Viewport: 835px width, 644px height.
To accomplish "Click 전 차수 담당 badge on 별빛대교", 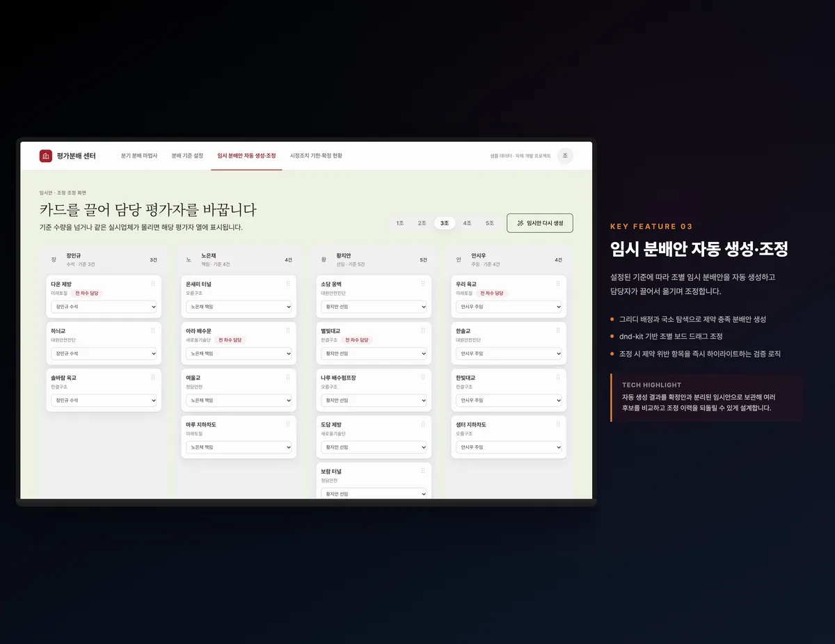I will 357,340.
